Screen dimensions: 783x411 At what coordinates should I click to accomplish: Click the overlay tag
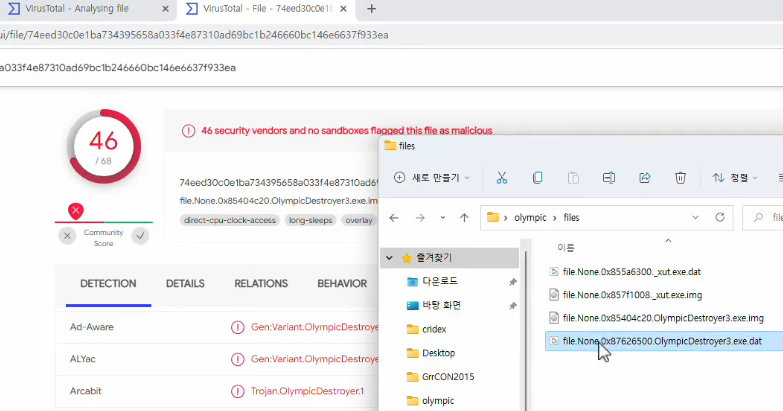(x=359, y=220)
